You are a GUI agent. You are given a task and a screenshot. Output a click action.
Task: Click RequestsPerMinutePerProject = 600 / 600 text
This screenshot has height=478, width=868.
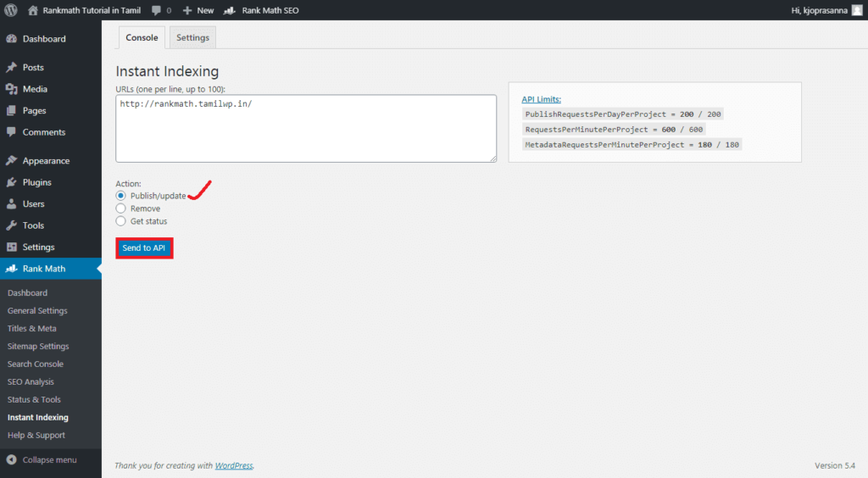[614, 130]
